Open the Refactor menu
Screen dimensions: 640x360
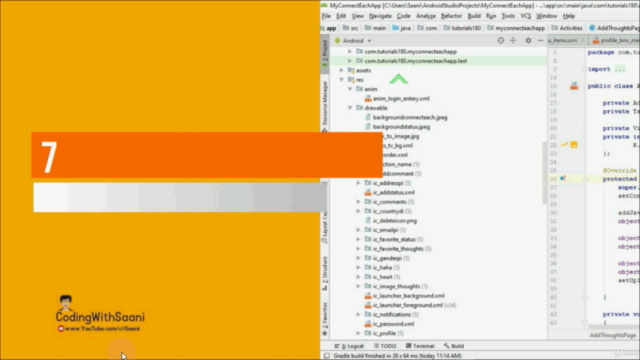coord(451,16)
